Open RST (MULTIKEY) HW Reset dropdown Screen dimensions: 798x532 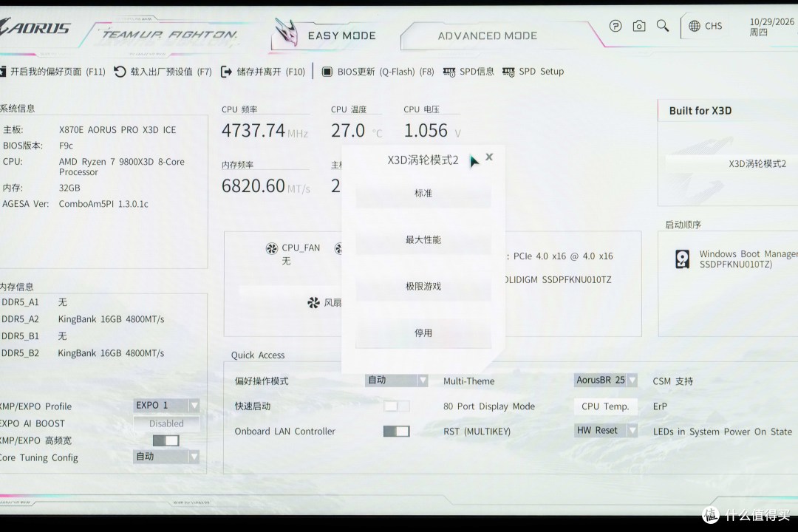(x=606, y=430)
